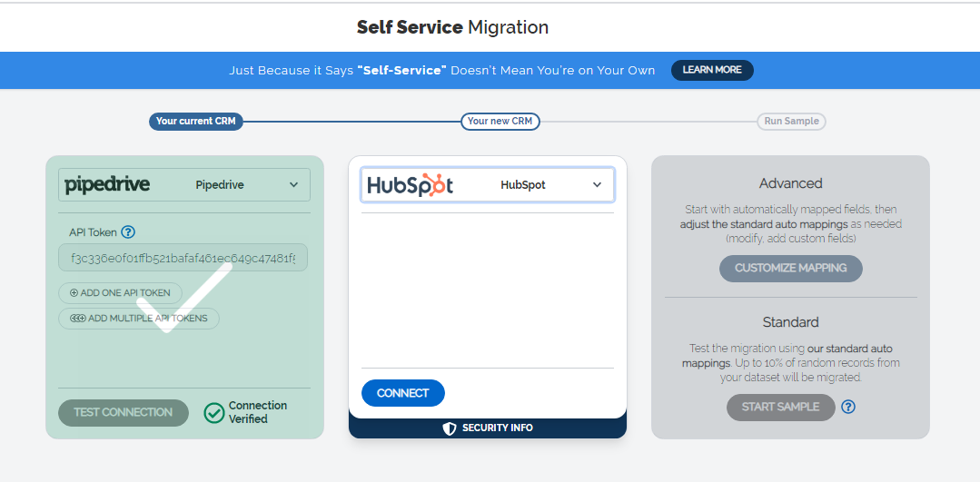
Task: Click the API Token label
Action: (94, 232)
